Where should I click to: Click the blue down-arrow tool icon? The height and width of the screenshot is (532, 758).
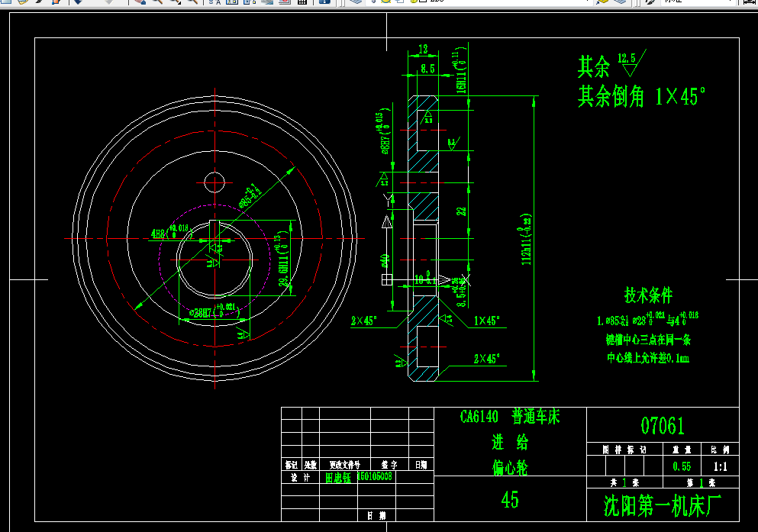(78, 4)
